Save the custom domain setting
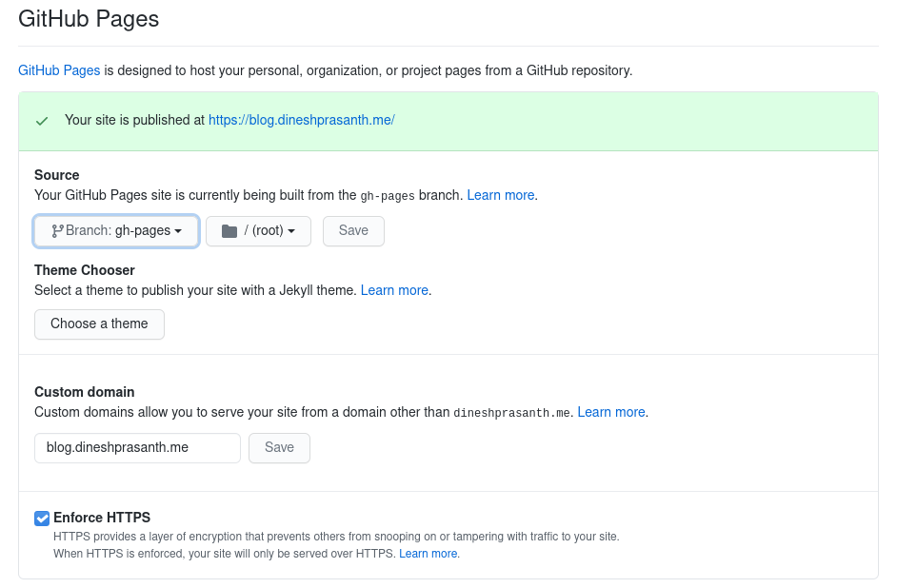897x588 pixels. click(x=279, y=447)
